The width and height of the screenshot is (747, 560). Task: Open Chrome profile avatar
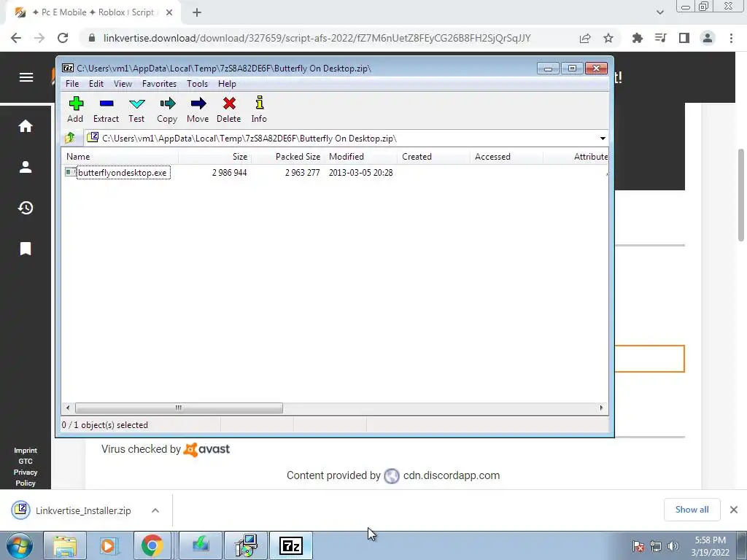pos(708,38)
